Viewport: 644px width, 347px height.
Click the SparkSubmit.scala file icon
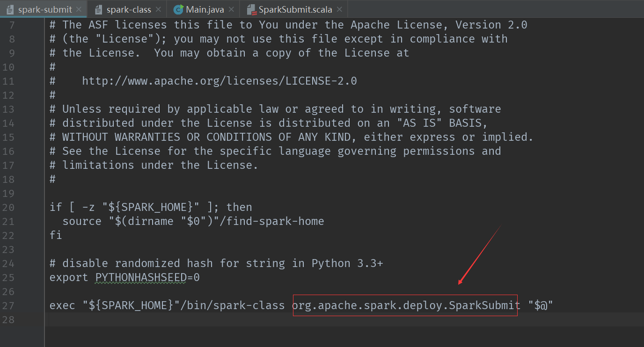pyautogui.click(x=251, y=9)
